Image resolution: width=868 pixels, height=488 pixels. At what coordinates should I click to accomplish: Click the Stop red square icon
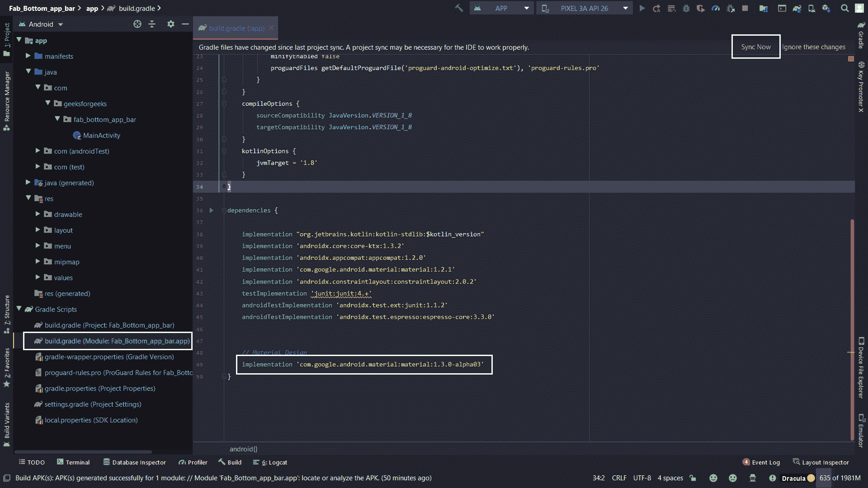pos(745,8)
